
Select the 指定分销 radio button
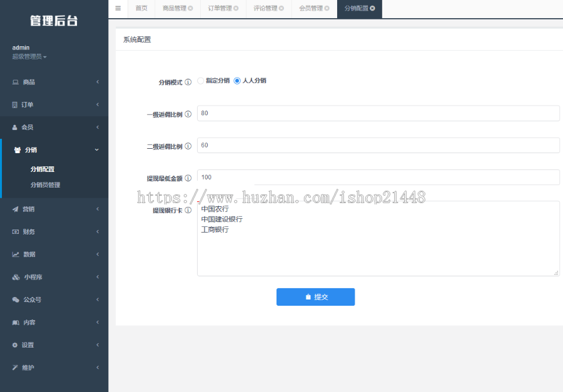200,81
